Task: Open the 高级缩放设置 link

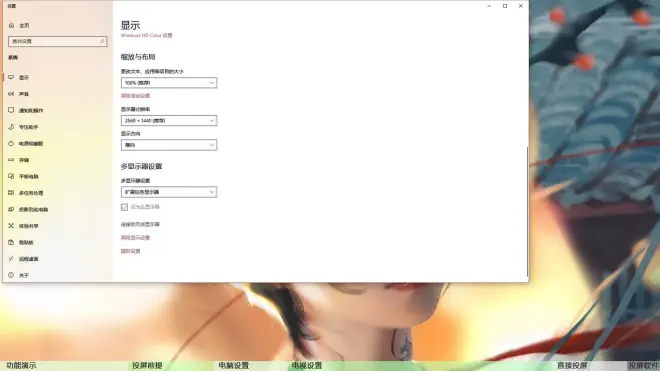Action: click(135, 96)
